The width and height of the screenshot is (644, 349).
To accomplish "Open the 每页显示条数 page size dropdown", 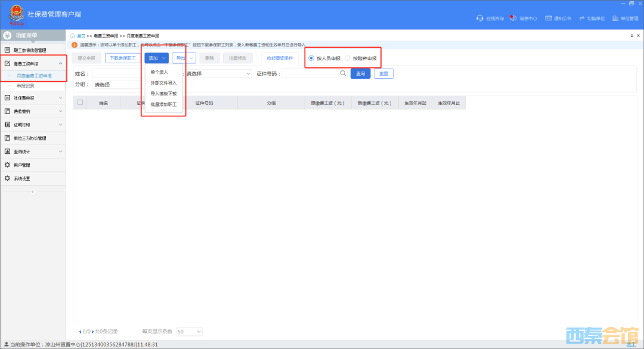I will pyautogui.click(x=190, y=331).
